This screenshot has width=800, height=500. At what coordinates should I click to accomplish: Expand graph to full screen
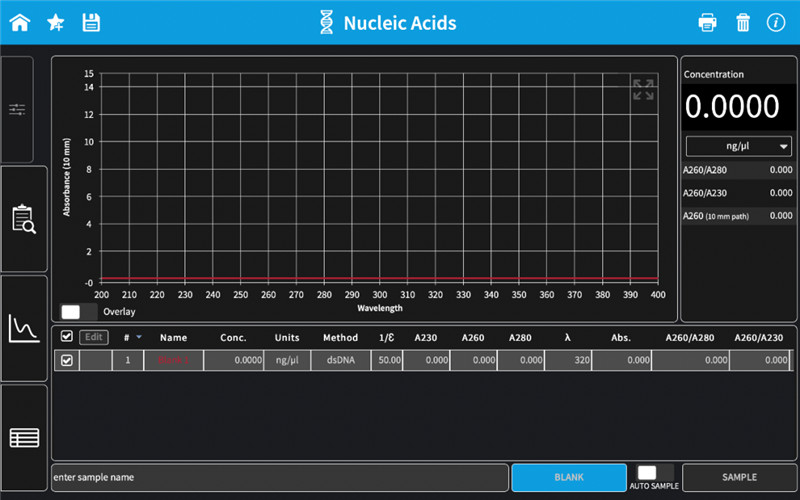click(x=643, y=90)
